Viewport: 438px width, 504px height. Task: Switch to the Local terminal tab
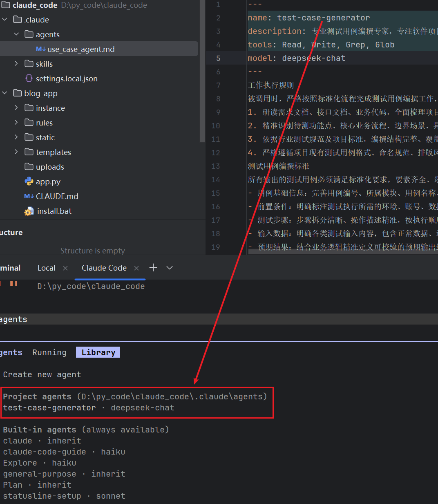pos(46,268)
